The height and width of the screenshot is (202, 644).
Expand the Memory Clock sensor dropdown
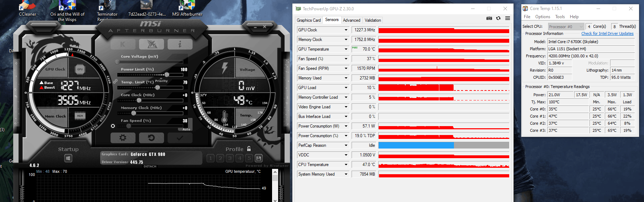pyautogui.click(x=346, y=40)
